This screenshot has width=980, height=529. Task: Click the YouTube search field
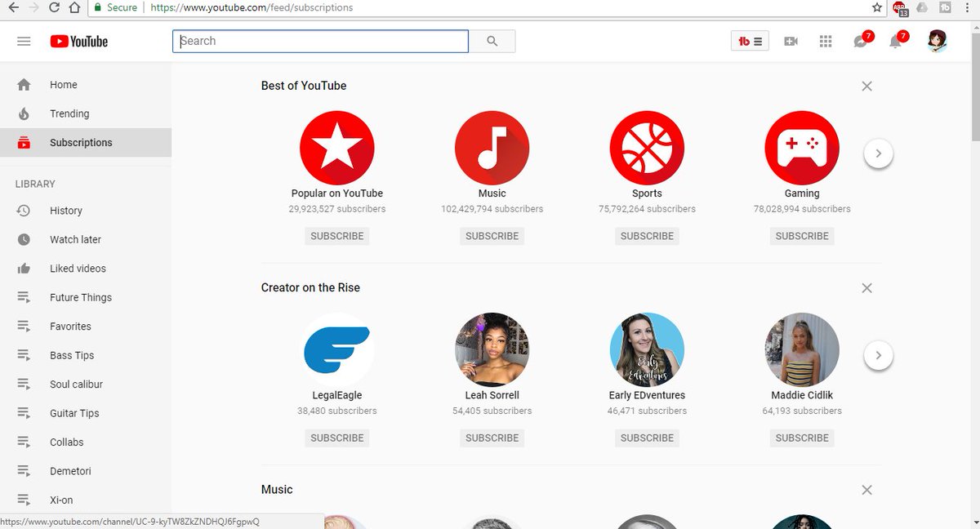[320, 42]
